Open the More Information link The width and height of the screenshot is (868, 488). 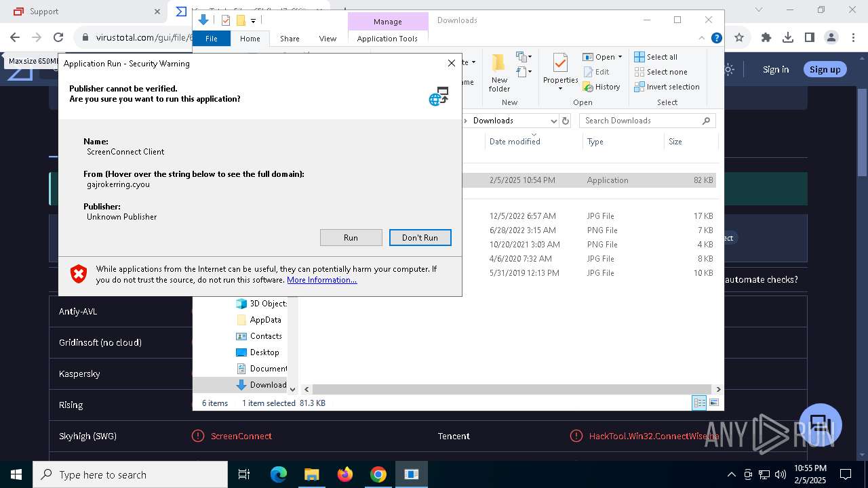coord(321,280)
